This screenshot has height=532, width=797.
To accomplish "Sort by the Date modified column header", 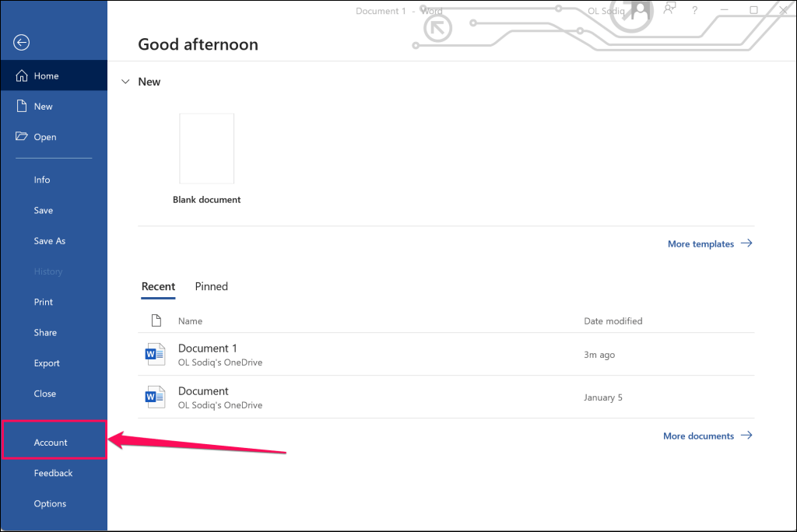I will (x=613, y=321).
